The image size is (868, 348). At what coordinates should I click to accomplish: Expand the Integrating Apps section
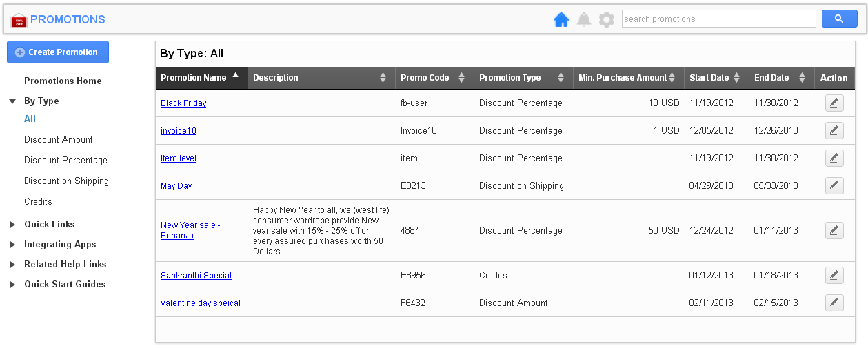click(12, 245)
